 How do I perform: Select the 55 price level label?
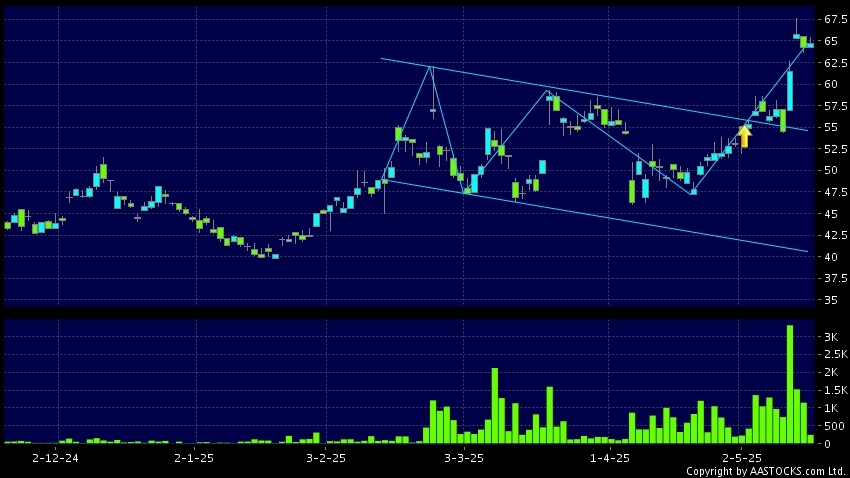click(831, 127)
